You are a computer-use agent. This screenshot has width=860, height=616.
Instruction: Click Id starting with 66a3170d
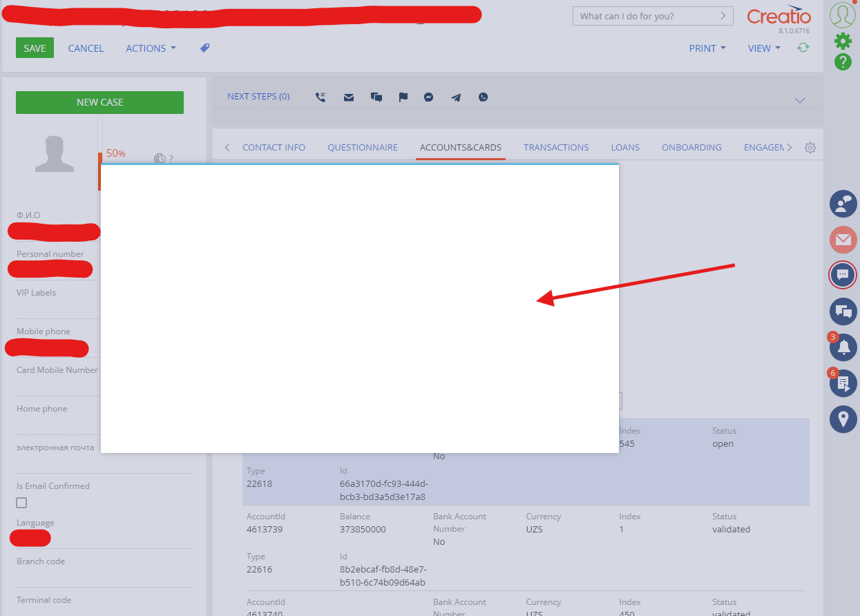tap(383, 490)
